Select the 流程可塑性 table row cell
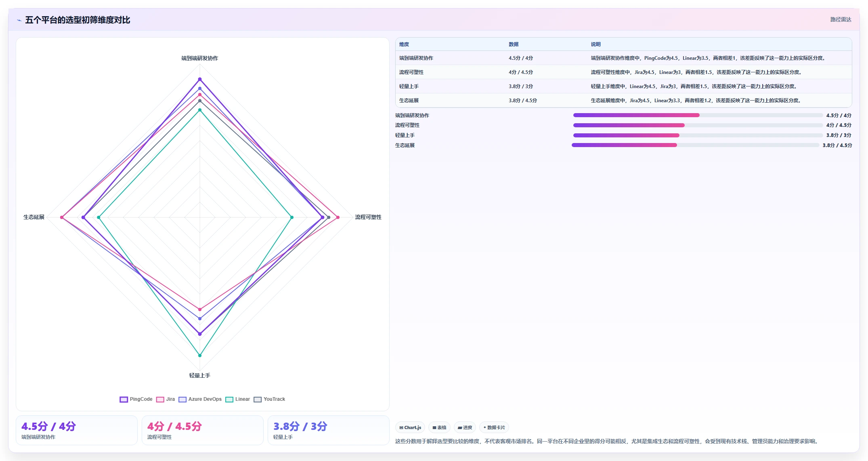 click(x=411, y=72)
